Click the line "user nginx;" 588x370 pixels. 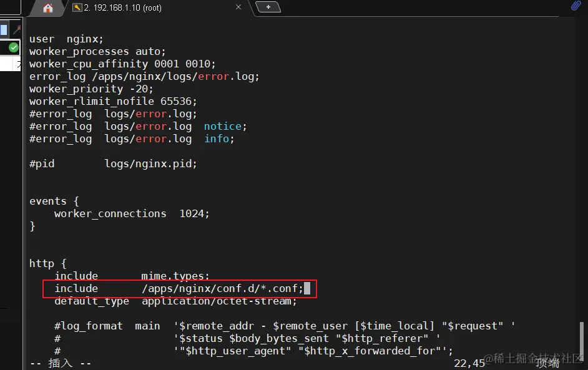pos(66,39)
